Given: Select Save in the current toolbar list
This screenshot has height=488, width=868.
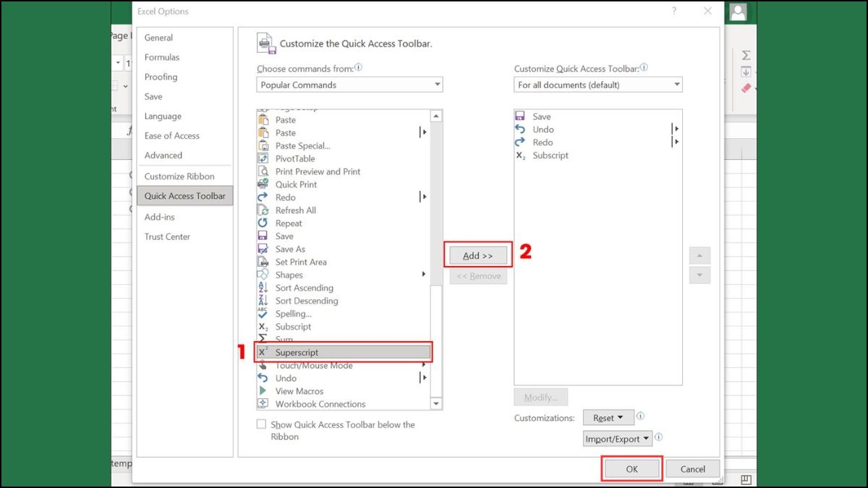Looking at the screenshot, I should coord(597,117).
